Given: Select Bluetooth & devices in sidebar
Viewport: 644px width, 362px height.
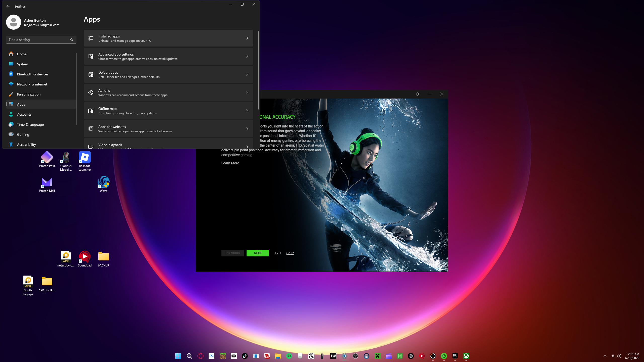Looking at the screenshot, I should 33,74.
